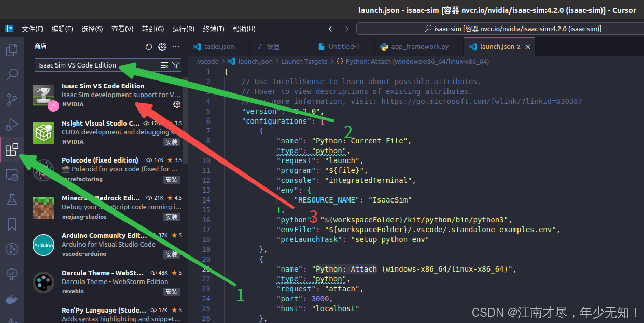This screenshot has width=644, height=323.
Task: Go back with navigation arrow
Action: point(332,29)
